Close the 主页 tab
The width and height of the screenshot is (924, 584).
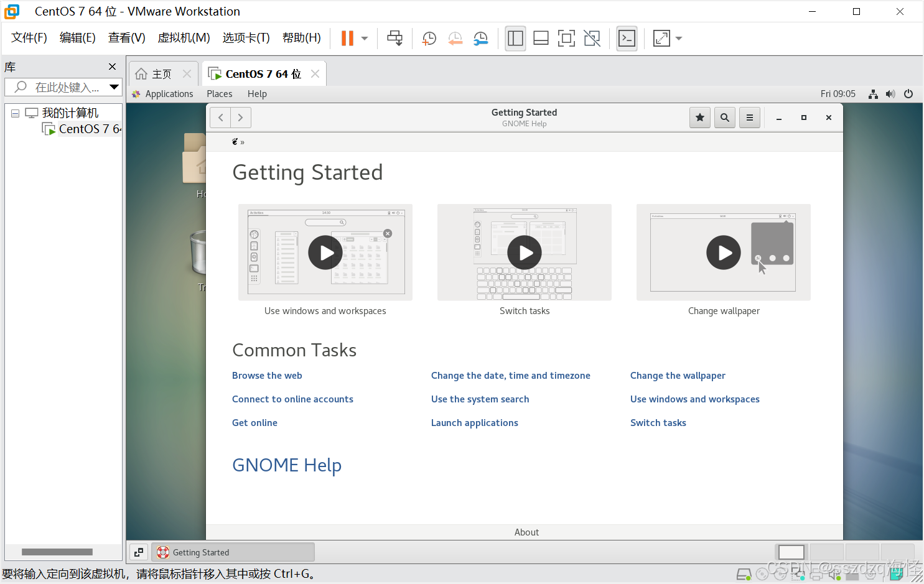(187, 74)
